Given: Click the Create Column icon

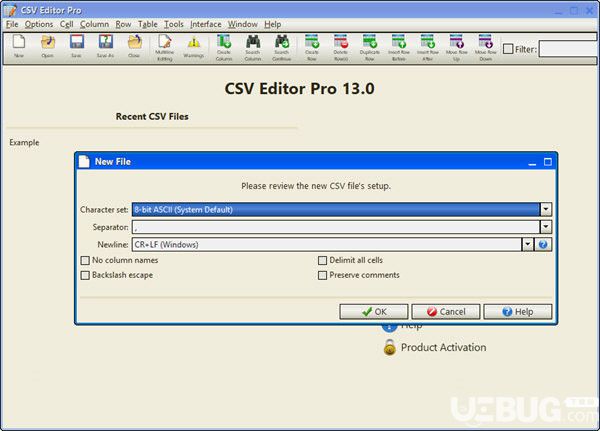Looking at the screenshot, I should click(224, 41).
